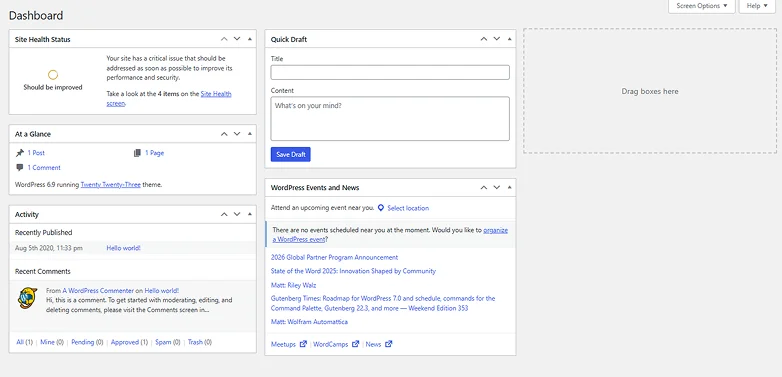
Task: Click the Recently Published date Aug 5th 2020
Action: coord(49,248)
